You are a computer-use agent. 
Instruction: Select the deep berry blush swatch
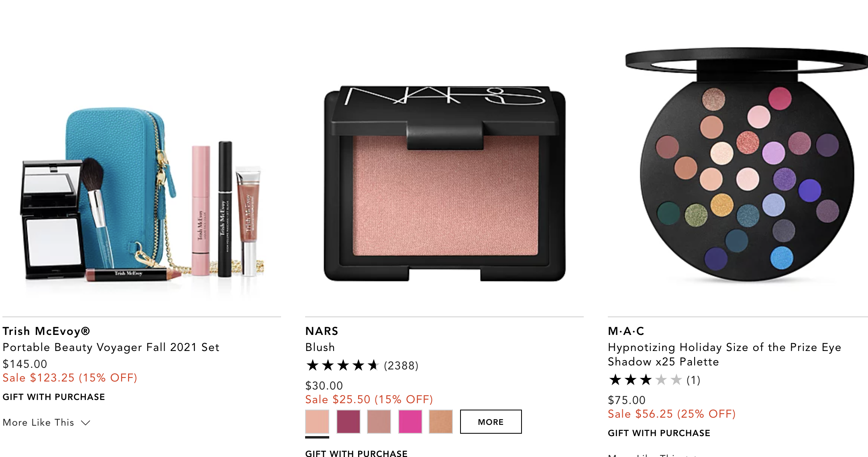pos(348,422)
